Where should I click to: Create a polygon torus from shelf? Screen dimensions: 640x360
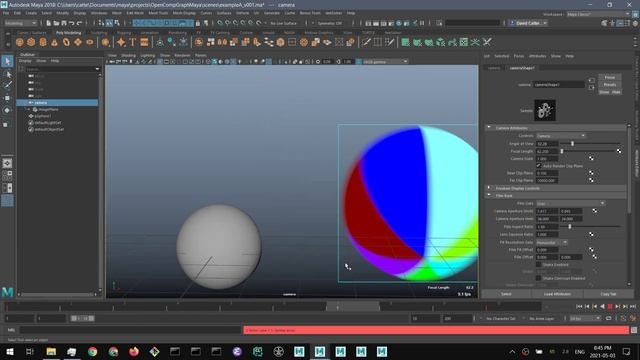(x=66, y=42)
